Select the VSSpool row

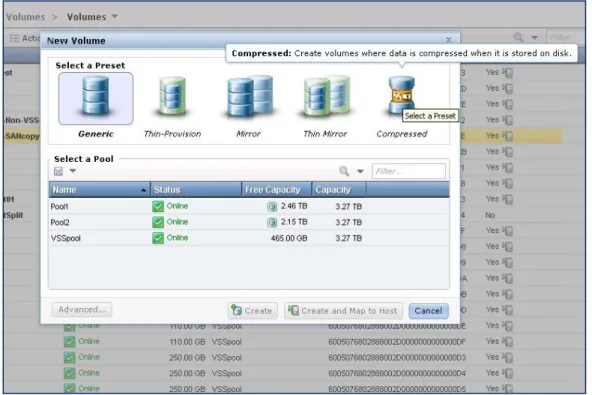(x=249, y=238)
